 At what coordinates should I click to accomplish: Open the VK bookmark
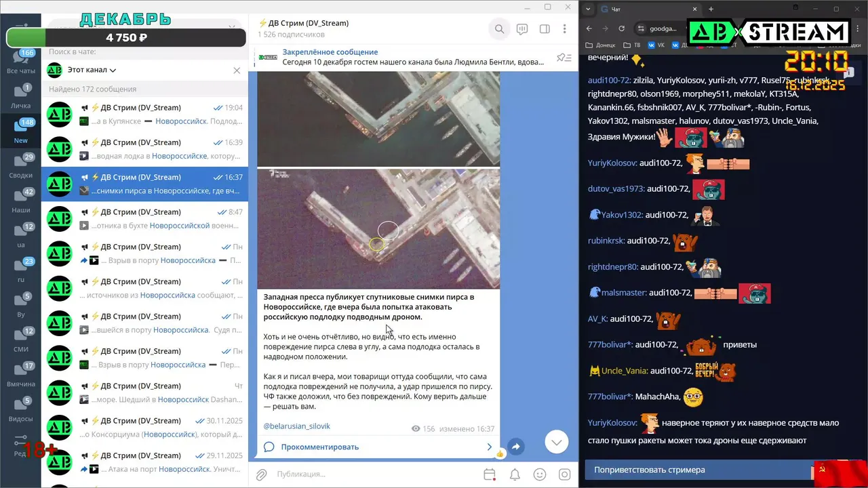click(656, 45)
